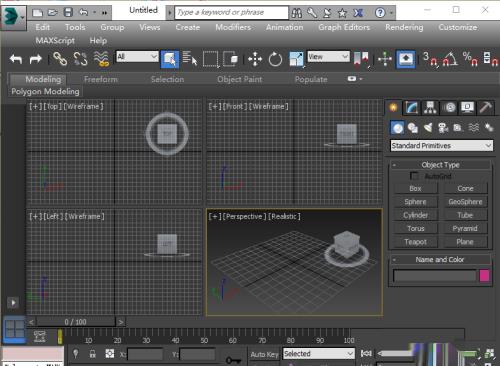Image resolution: width=500 pixels, height=366 pixels.
Task: Open the Modifiers menu
Action: click(x=233, y=27)
